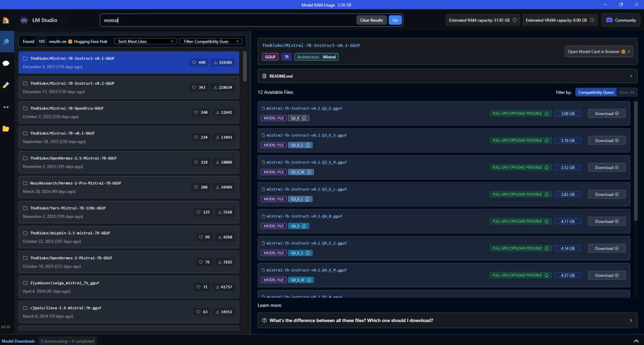Viewport: 644px width, 345px height.
Task: Click GPU offload info icon for Q4_K_M file
Action: [x=546, y=275]
